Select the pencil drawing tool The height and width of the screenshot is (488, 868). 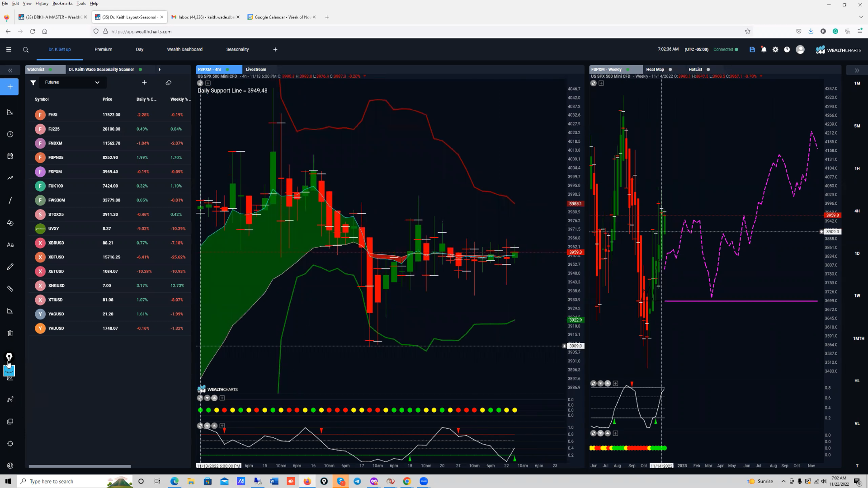(10, 267)
